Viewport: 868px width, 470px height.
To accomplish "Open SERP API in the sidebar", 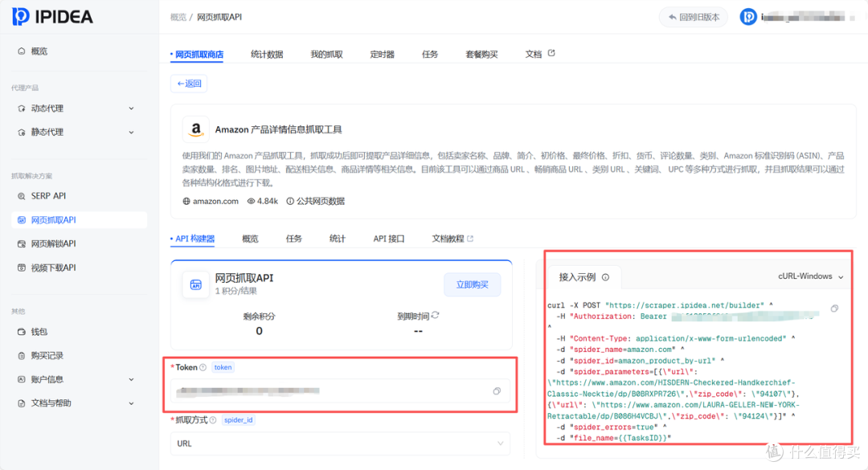I will tap(48, 196).
